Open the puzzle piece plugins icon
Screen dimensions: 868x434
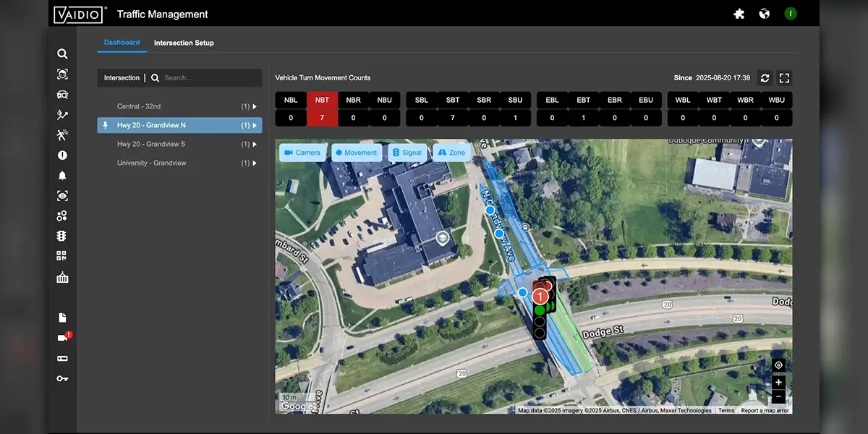pyautogui.click(x=739, y=14)
